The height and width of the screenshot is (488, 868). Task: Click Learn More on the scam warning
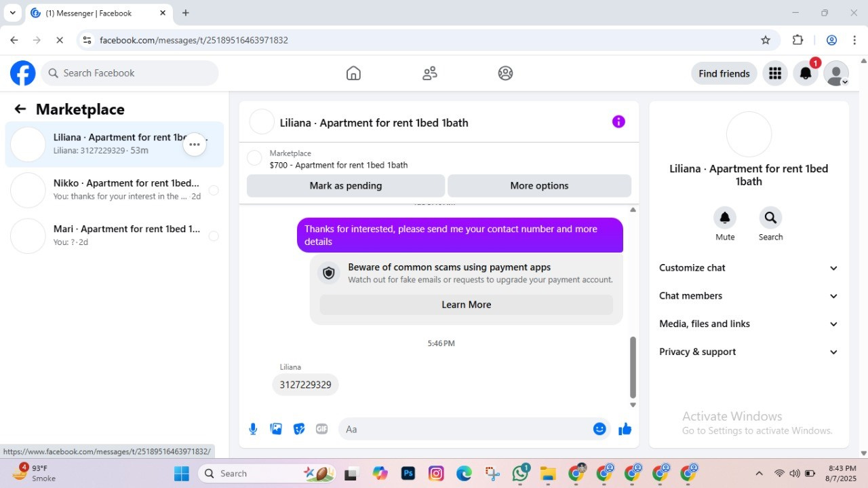467,305
